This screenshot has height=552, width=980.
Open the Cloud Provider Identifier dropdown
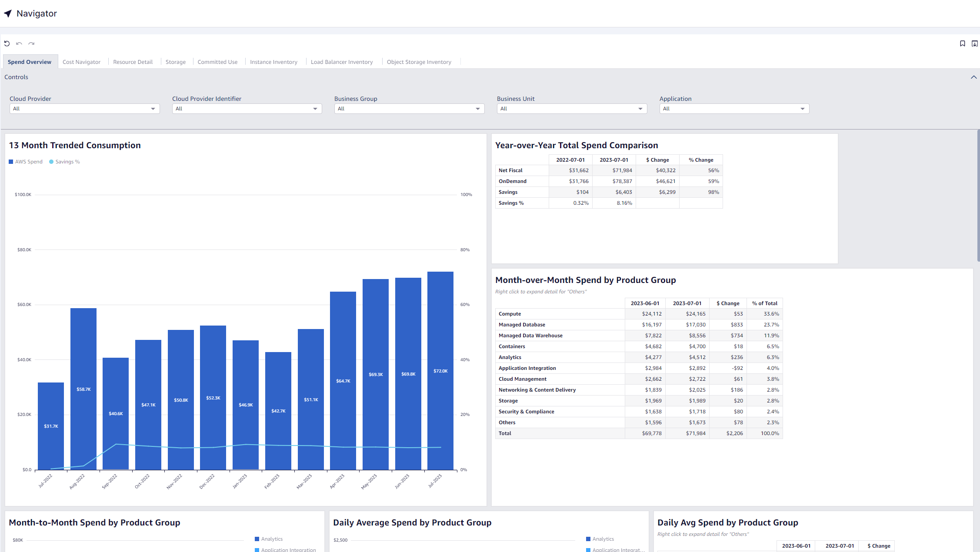(247, 109)
